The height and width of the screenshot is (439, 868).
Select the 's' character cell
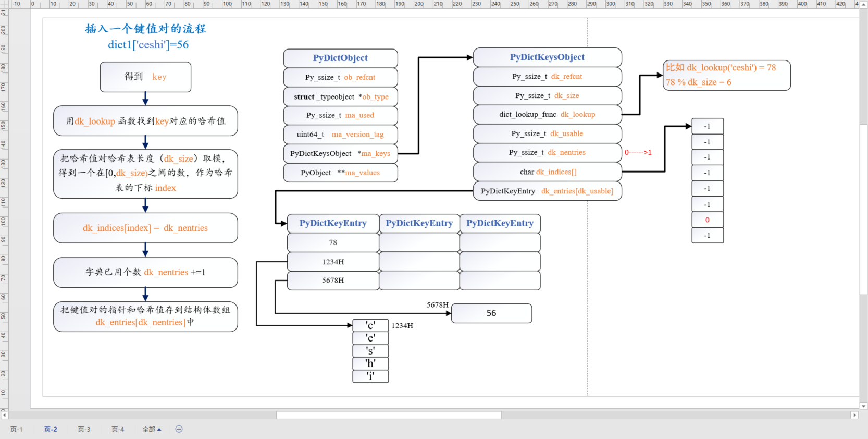(x=370, y=351)
